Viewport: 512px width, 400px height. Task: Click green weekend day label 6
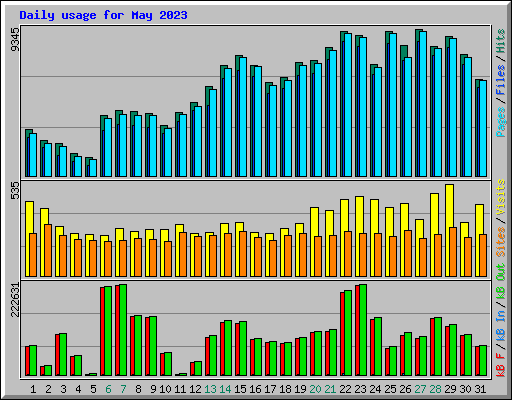(x=108, y=389)
